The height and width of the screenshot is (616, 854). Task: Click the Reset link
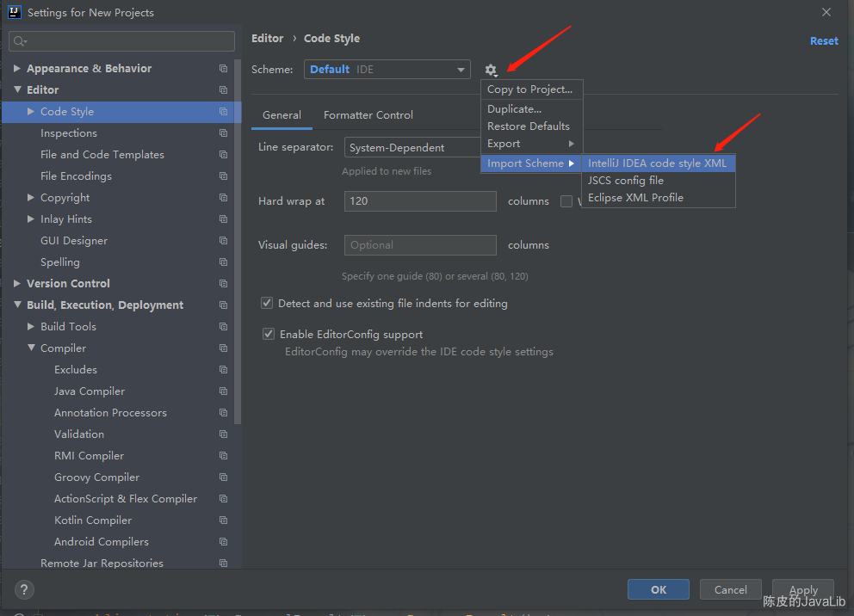tap(824, 40)
